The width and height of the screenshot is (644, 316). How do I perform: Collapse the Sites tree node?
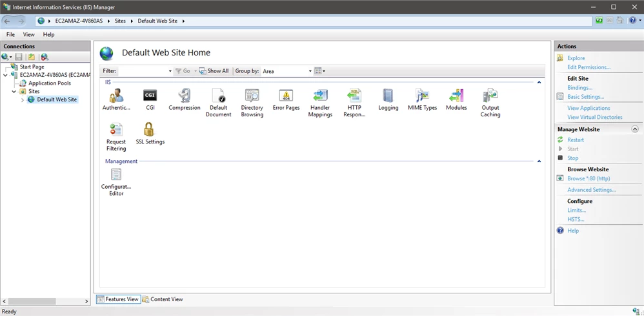click(x=14, y=91)
